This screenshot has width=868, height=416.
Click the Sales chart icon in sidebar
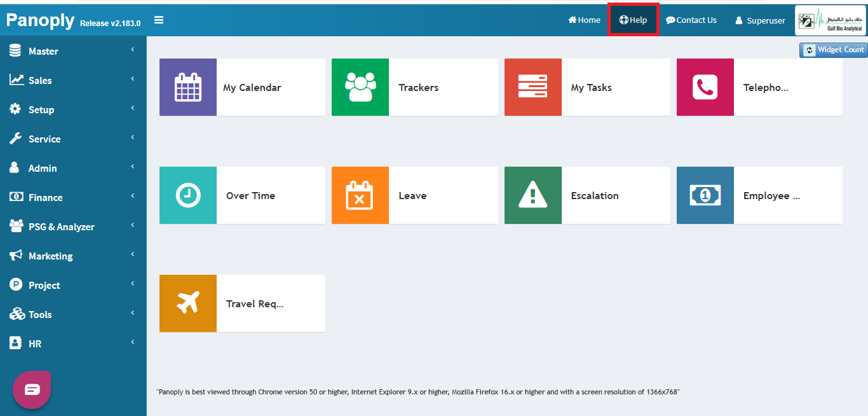pos(17,80)
